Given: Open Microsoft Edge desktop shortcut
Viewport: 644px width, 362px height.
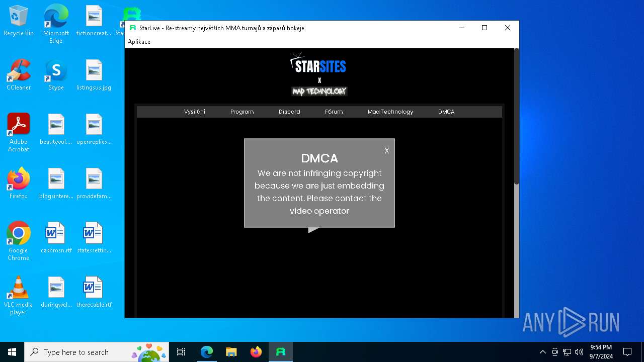Looking at the screenshot, I should tap(56, 24).
